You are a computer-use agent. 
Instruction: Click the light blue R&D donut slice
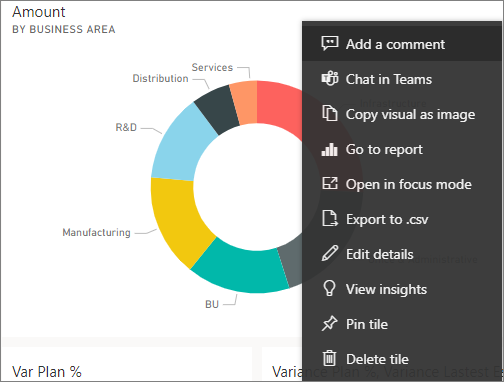(x=182, y=143)
